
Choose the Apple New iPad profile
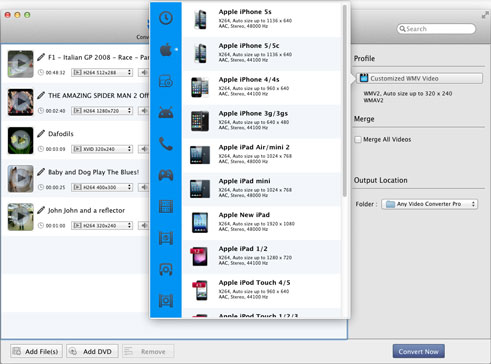coord(262,223)
